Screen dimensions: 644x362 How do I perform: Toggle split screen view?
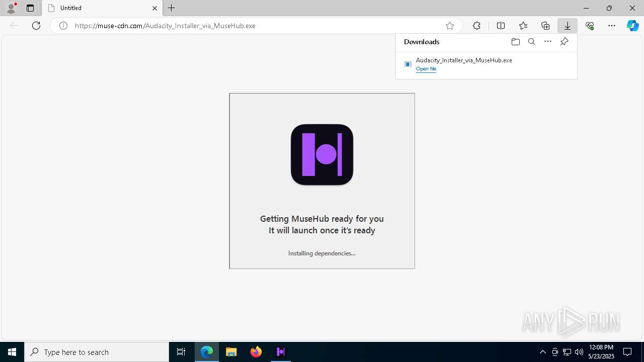501,26
